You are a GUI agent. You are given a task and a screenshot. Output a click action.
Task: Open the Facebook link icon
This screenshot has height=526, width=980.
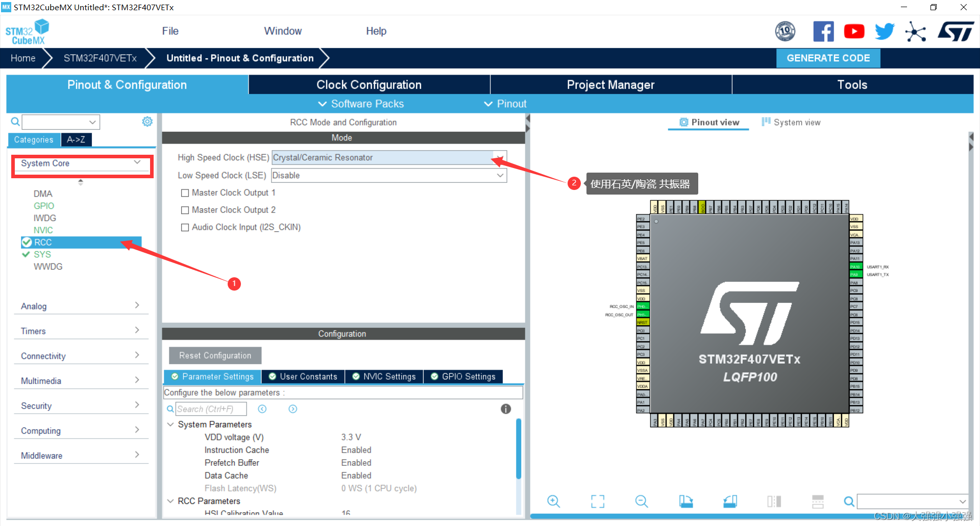(x=823, y=32)
